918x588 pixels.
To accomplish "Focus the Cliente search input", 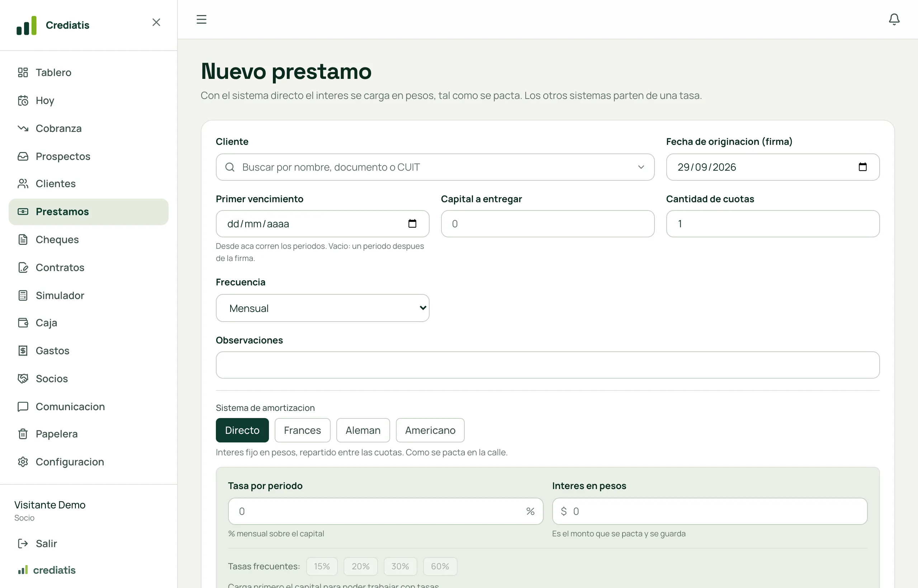I will coord(435,167).
